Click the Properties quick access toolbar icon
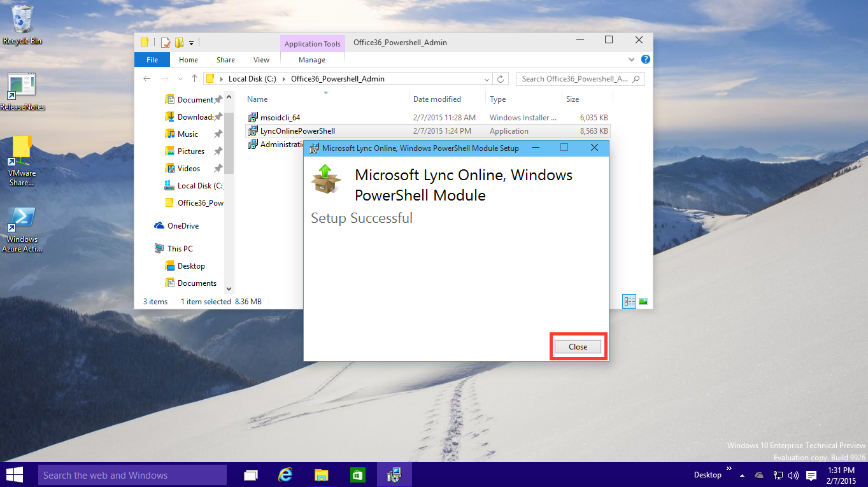The image size is (868, 487). (165, 43)
